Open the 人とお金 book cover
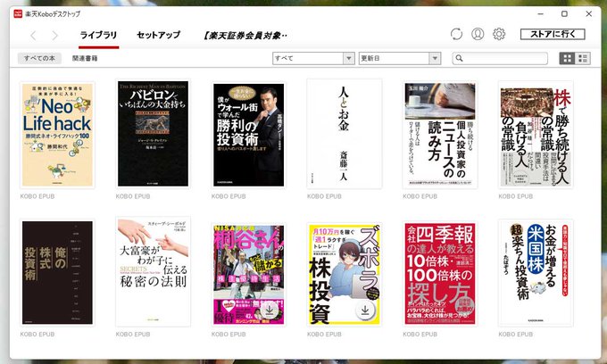 pyautogui.click(x=345, y=134)
